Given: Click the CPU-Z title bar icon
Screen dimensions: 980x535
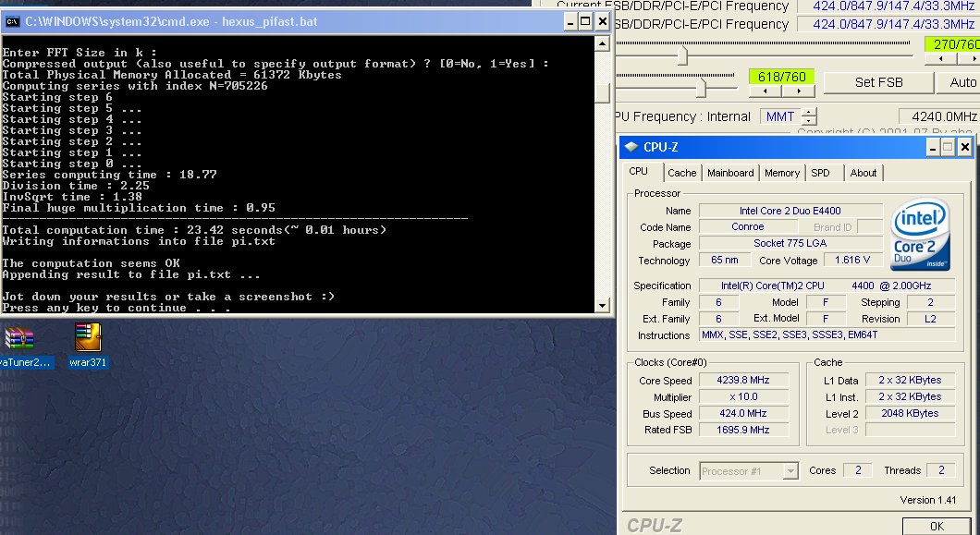Looking at the screenshot, I should 631,148.
